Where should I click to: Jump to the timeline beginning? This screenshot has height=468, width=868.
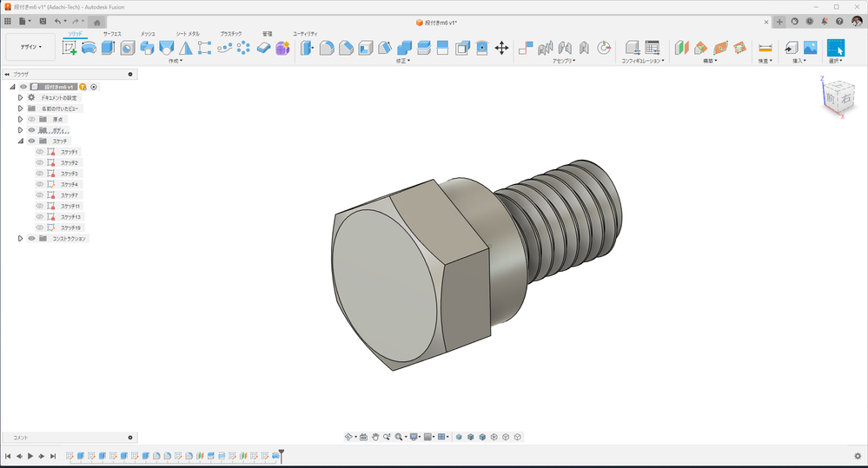[x=8, y=456]
